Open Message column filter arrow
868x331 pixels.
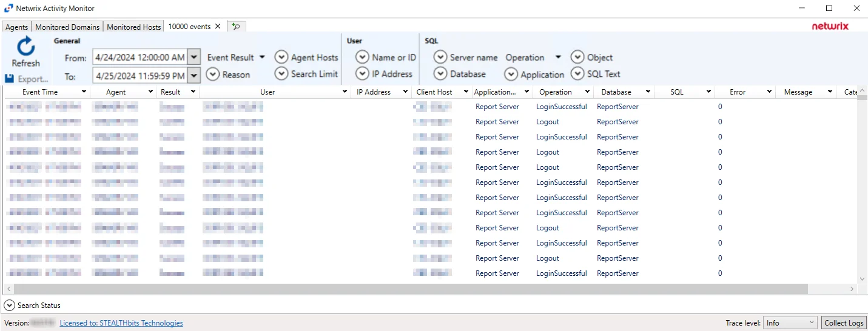[830, 92]
